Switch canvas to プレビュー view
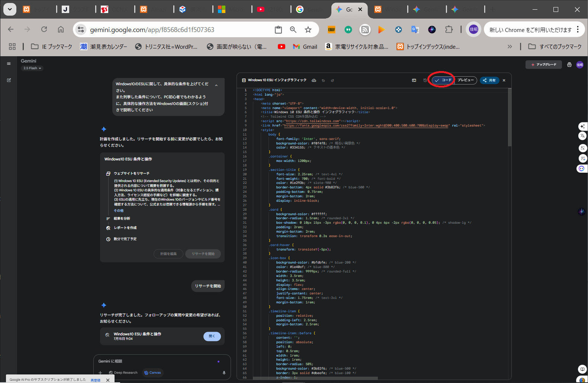Screen dimensions: 588x383 (x=466, y=80)
